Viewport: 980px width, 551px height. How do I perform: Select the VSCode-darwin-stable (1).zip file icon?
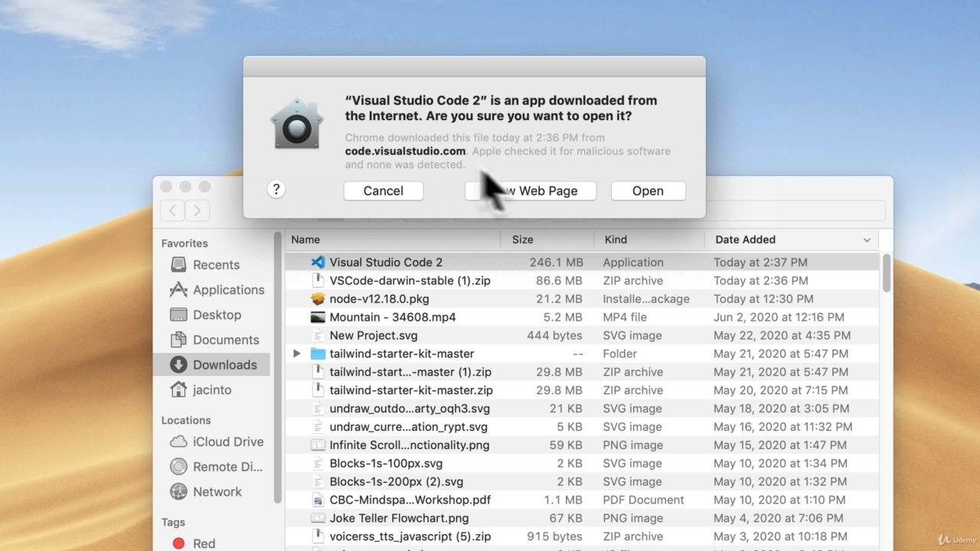pos(318,280)
